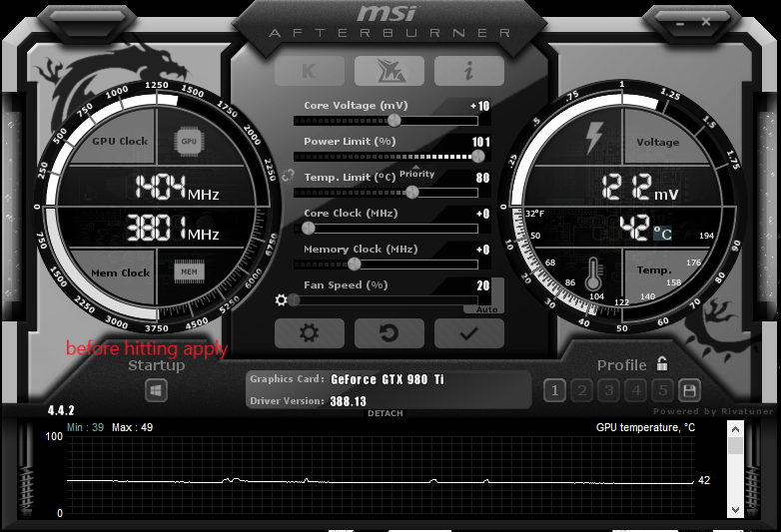The height and width of the screenshot is (532, 781).
Task: Click the driver version 388.13
Action: pos(349,401)
